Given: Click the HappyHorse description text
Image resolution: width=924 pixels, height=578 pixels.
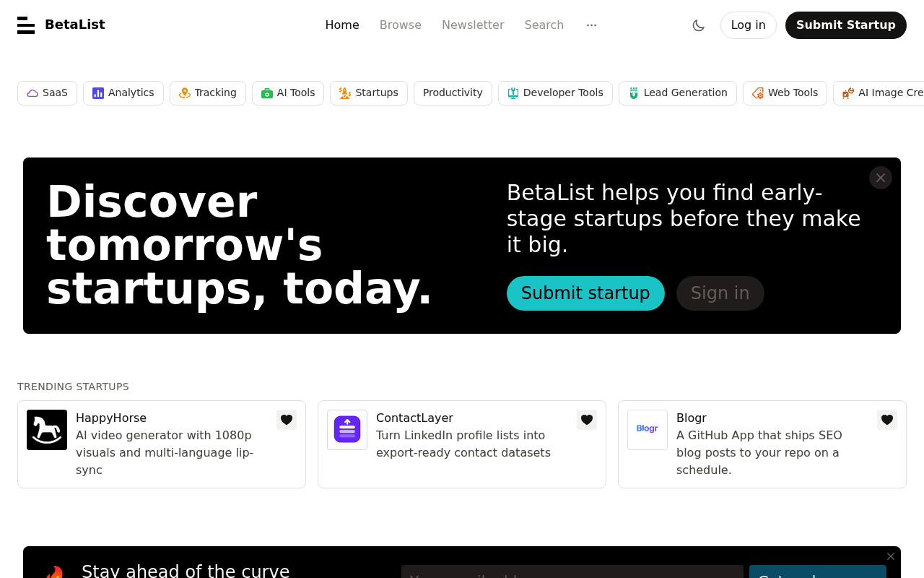Looking at the screenshot, I should tap(165, 453).
